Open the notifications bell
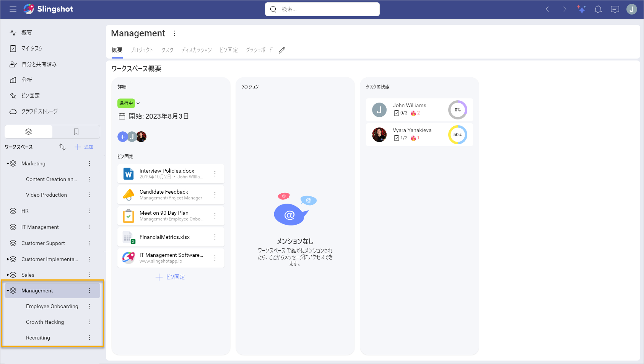 coord(598,9)
